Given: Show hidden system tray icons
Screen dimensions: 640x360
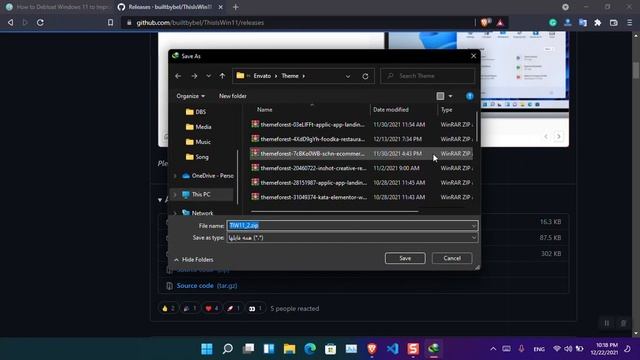Looking at the screenshot, I should (493, 349).
